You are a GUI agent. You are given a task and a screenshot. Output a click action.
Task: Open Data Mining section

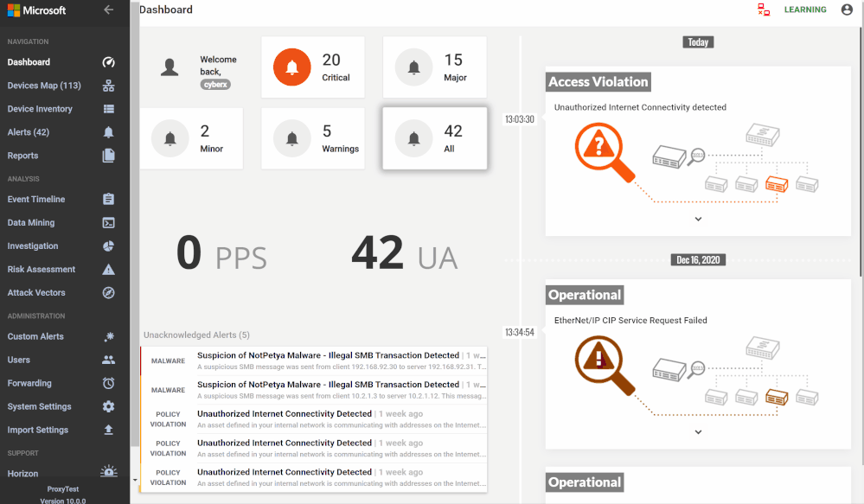(x=31, y=222)
